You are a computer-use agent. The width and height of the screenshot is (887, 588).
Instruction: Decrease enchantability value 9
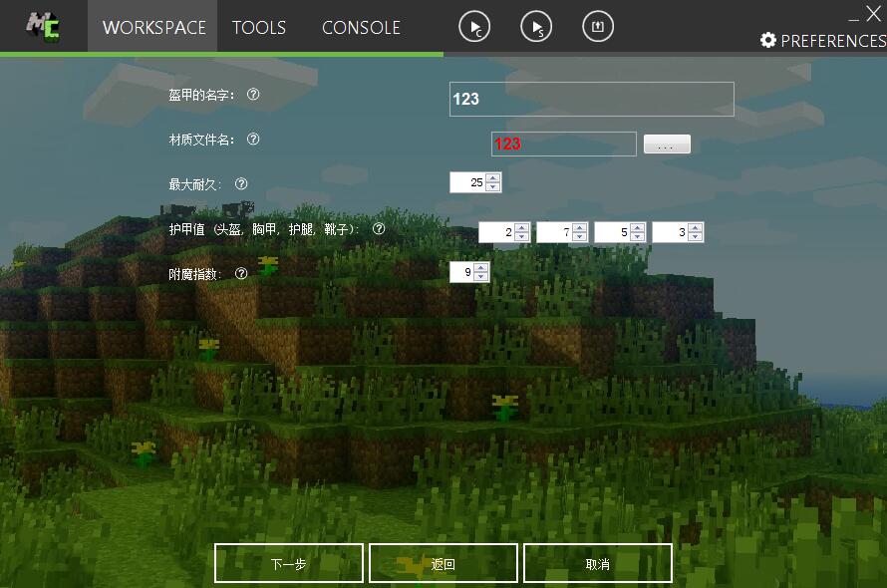click(481, 277)
